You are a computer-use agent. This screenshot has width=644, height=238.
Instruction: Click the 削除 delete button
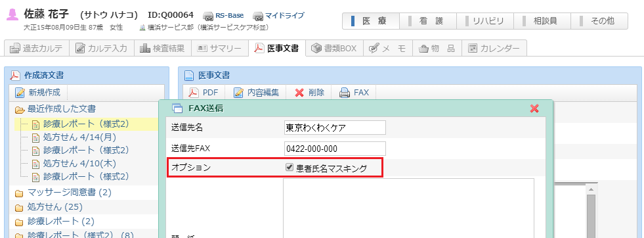click(310, 93)
